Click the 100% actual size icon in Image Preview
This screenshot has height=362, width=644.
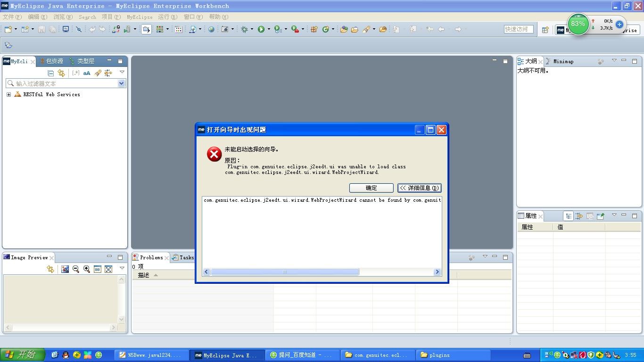tap(98, 269)
